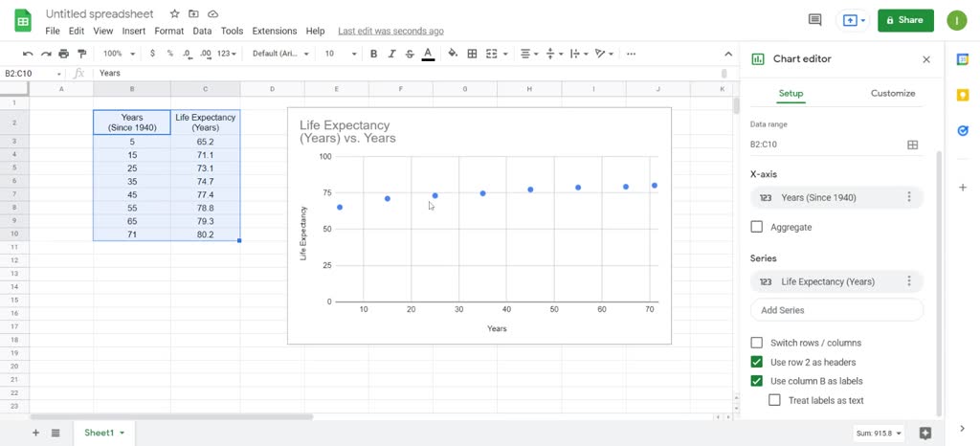Image resolution: width=980 pixels, height=446 pixels.
Task: Check Switch rows / columns
Action: (757, 343)
